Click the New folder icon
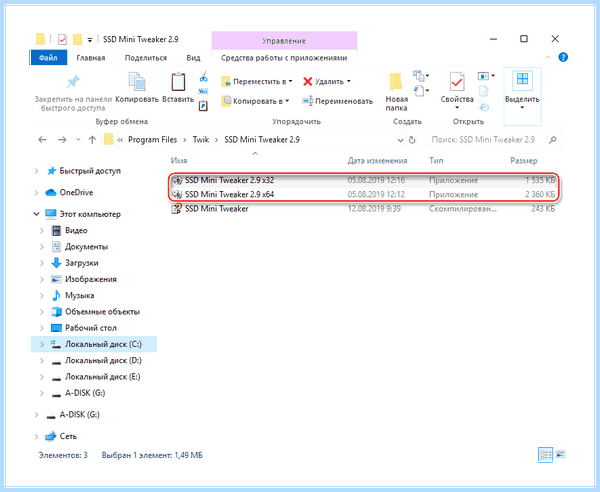Screen dimensions: 600x492 (396, 82)
